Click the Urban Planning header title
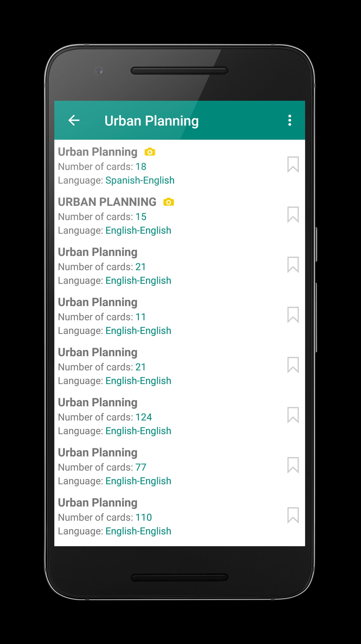Viewport: 361px width, 644px height. tap(152, 121)
